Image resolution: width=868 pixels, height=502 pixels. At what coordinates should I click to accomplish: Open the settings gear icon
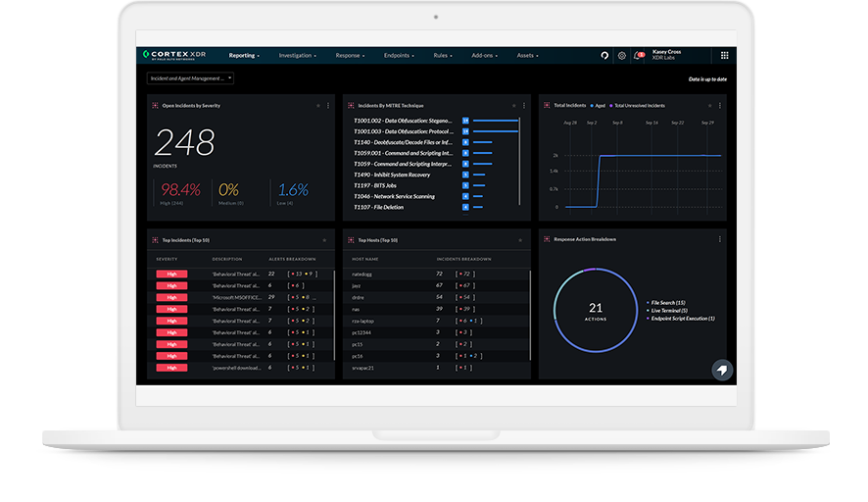coord(621,56)
